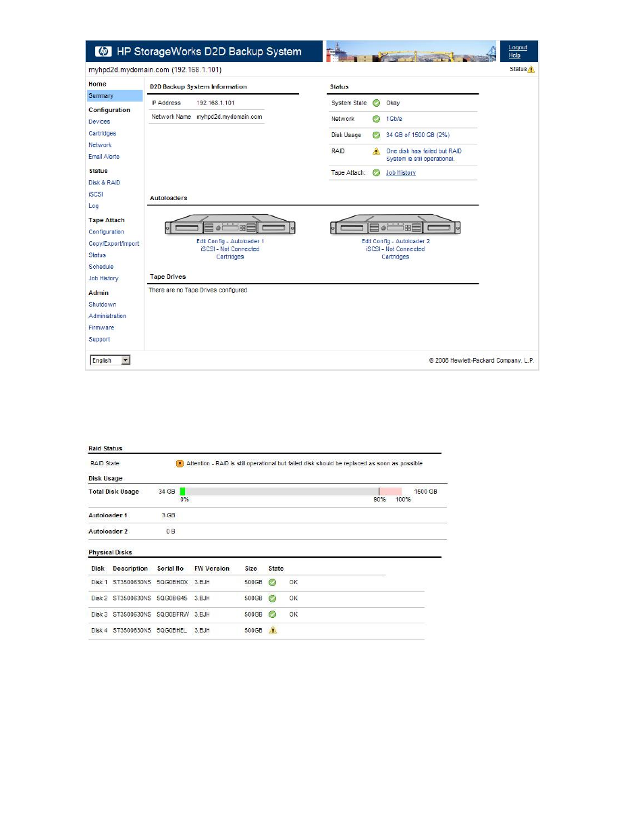Open the Shutdown page

(x=103, y=305)
